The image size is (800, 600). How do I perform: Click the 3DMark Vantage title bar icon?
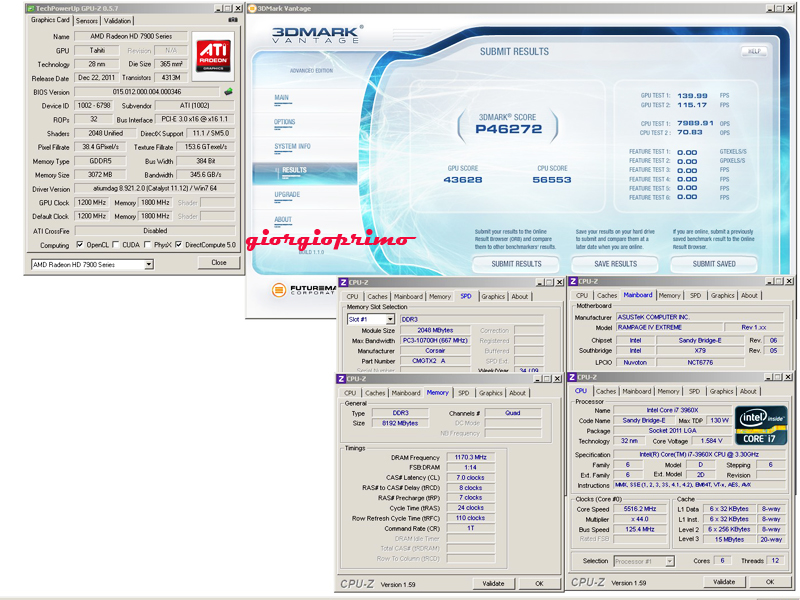[x=252, y=8]
